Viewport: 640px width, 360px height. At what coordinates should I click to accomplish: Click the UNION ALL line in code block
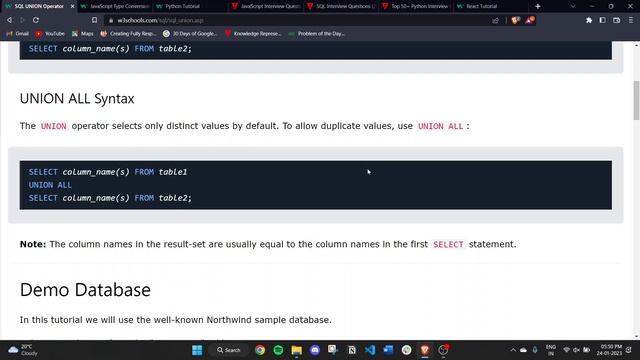point(50,185)
